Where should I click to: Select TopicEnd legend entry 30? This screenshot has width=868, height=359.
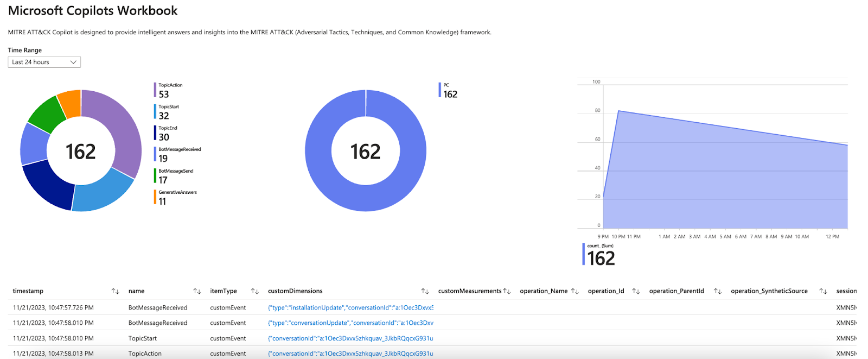(166, 133)
